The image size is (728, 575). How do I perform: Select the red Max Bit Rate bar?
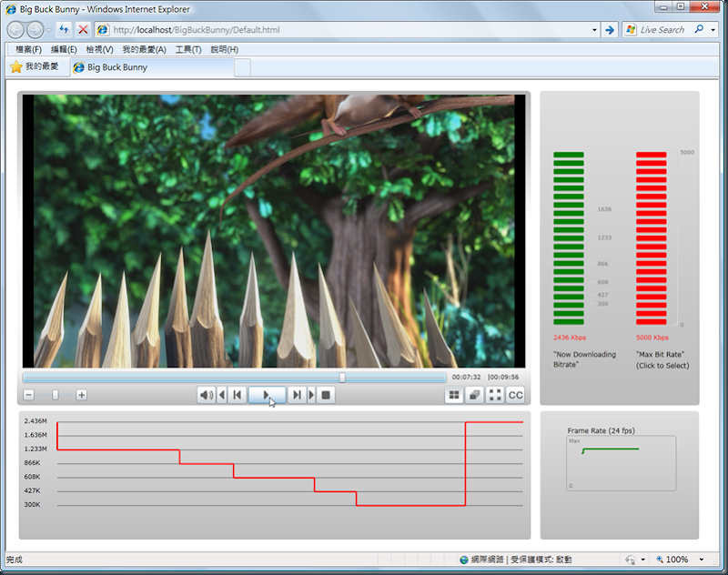(651, 238)
